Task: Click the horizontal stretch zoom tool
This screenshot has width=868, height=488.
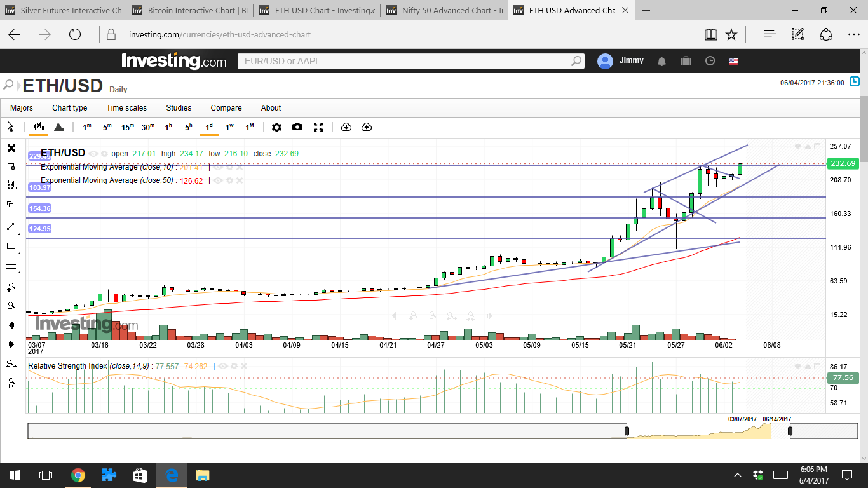Action: [11, 364]
